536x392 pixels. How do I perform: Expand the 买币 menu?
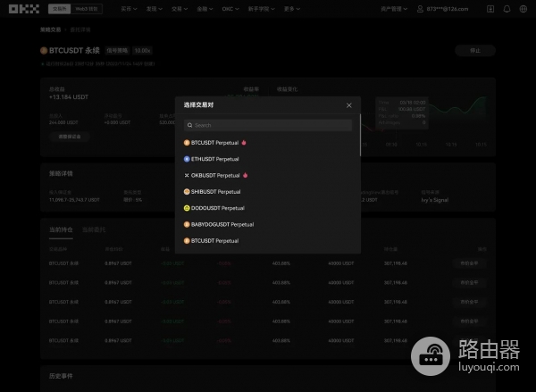click(129, 9)
